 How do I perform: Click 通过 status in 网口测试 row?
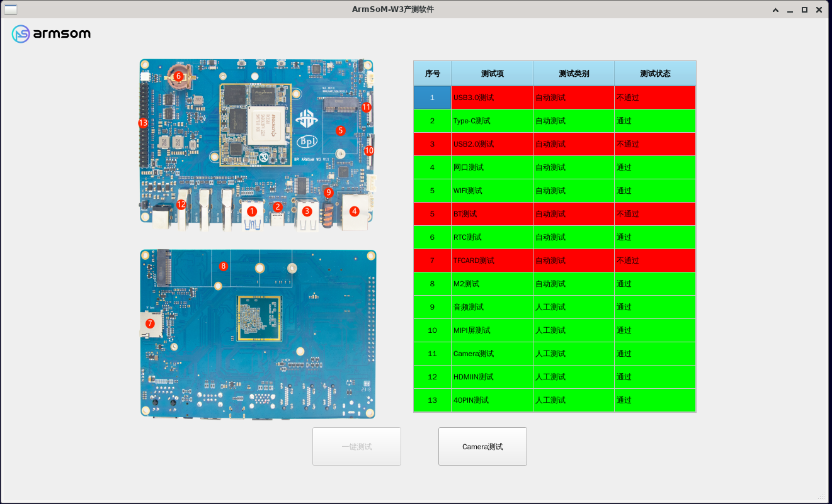point(655,167)
